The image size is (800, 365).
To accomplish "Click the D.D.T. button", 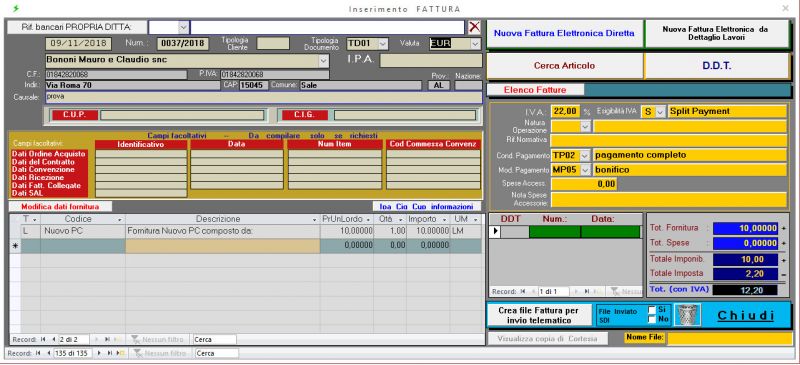I will tap(717, 66).
